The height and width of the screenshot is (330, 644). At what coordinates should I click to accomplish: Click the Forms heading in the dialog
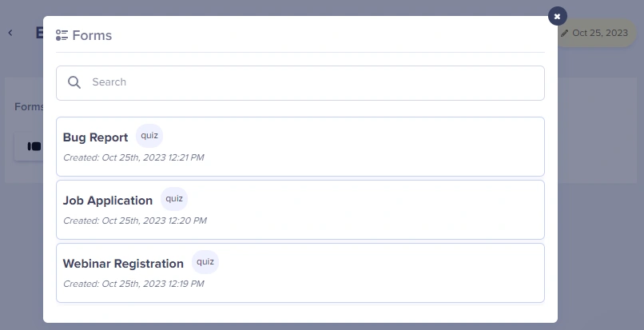click(x=92, y=35)
